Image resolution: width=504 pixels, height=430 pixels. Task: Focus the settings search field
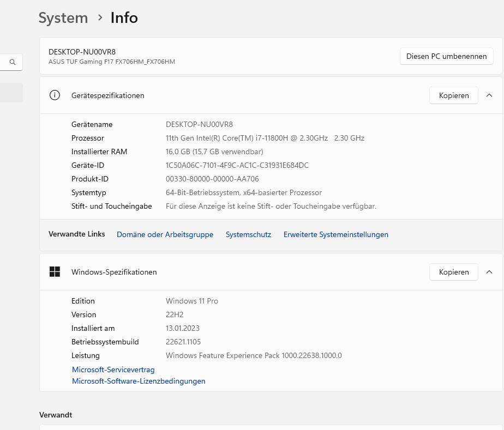point(4,62)
